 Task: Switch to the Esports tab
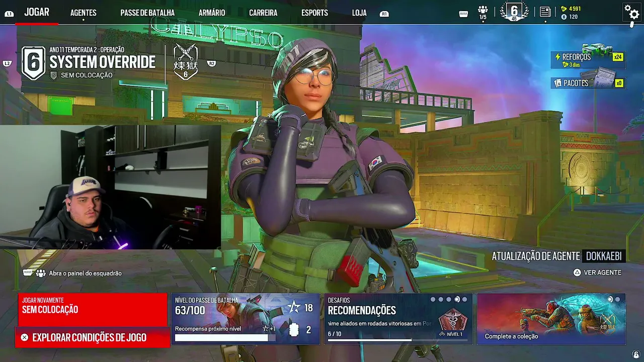(x=315, y=13)
